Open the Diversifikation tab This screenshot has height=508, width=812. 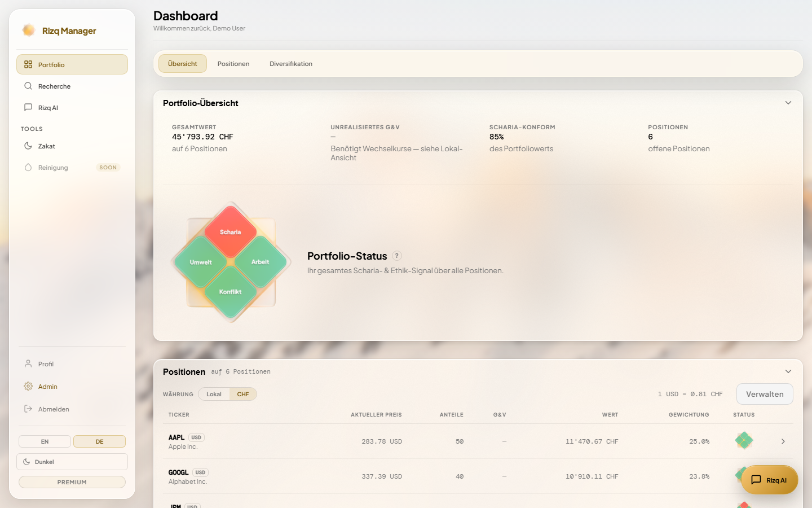tap(291, 64)
